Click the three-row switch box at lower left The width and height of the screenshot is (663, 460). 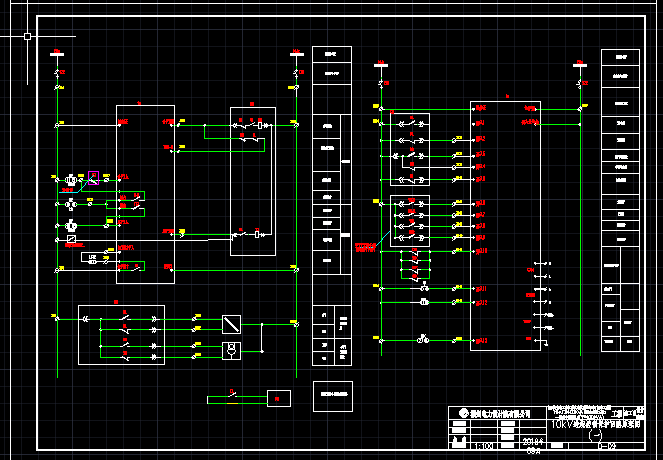(121, 334)
